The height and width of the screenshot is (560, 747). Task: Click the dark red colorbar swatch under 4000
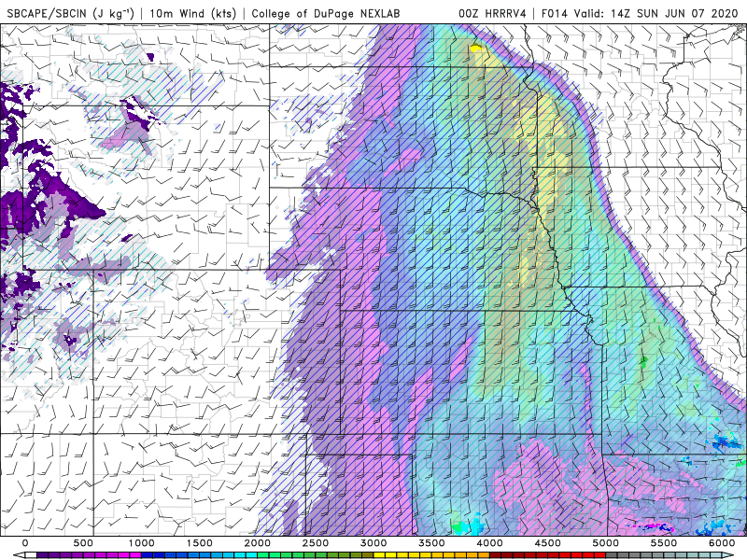(x=496, y=555)
